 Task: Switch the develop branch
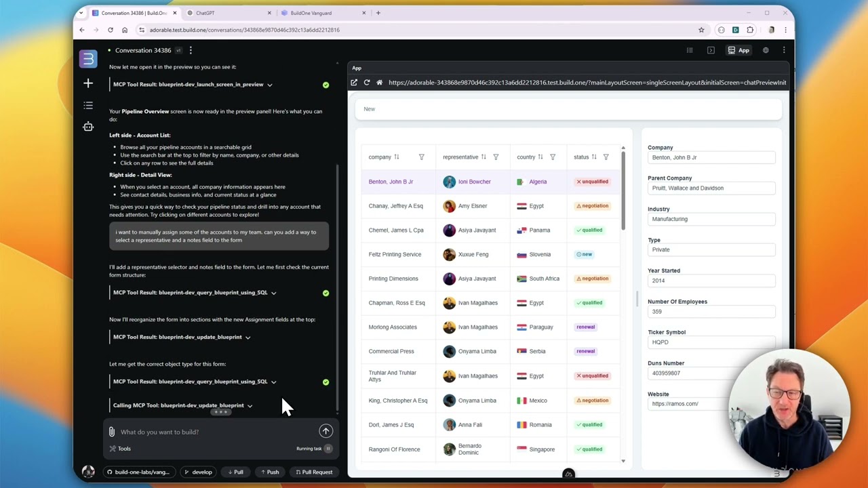(198, 472)
